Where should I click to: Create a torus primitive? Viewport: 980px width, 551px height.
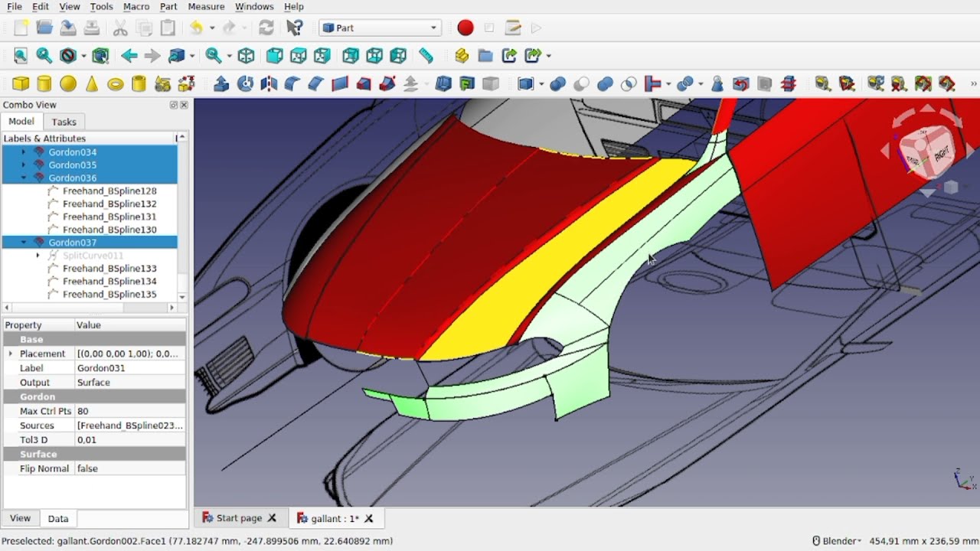116,83
